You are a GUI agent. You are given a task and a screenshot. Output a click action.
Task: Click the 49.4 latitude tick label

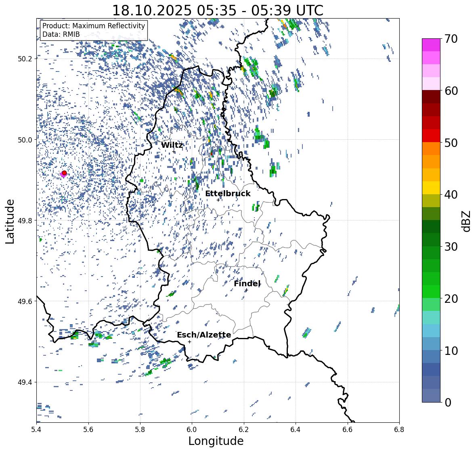[x=25, y=382]
